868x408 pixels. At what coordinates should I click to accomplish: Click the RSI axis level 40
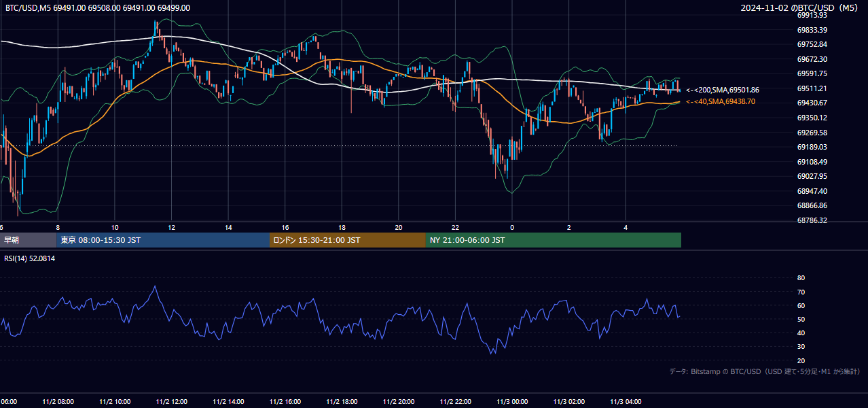pos(801,333)
